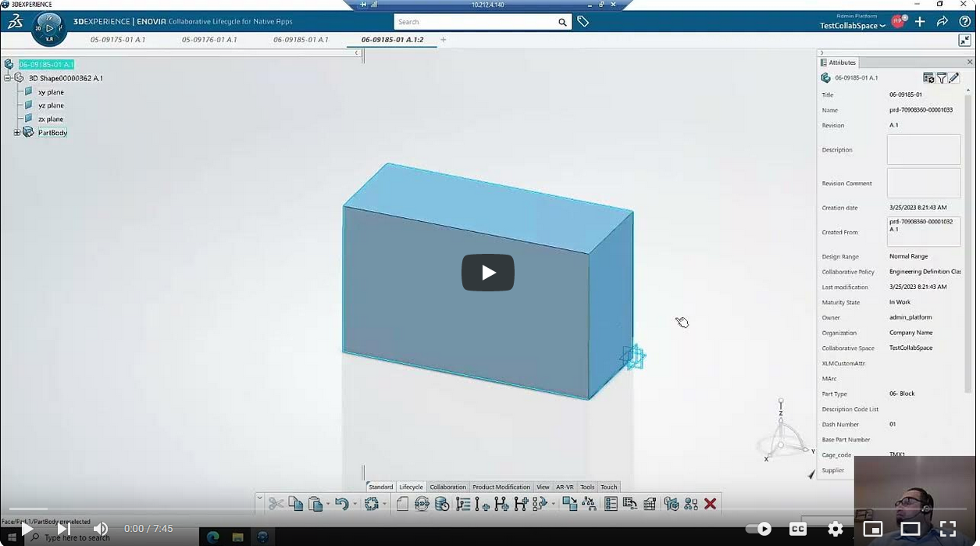Viewport: 980px width, 546px height.
Task: Mute the video using speaker icon
Action: click(x=101, y=529)
